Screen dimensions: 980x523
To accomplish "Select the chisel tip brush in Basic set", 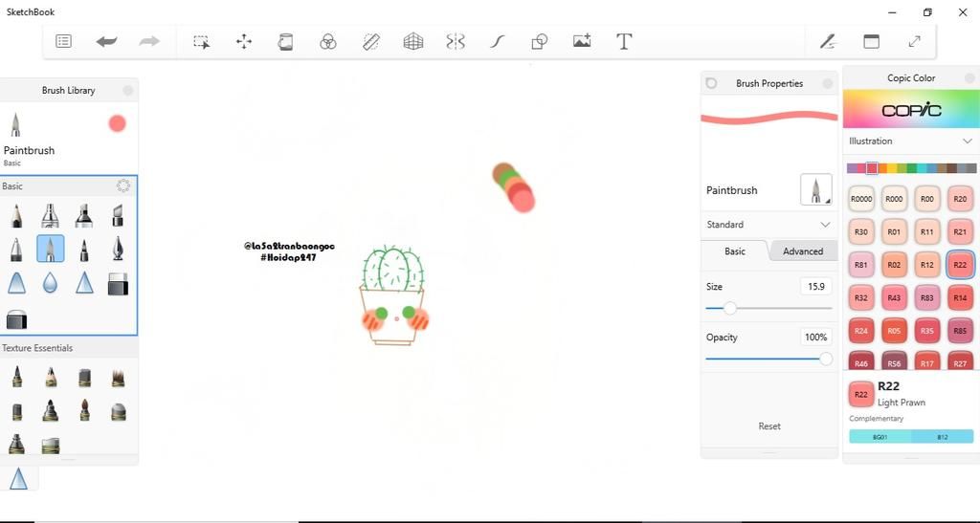I will (118, 216).
